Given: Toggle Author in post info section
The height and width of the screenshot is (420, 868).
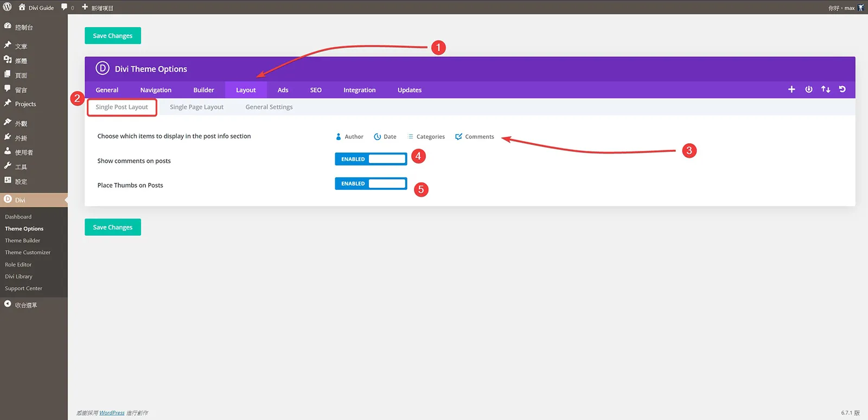Looking at the screenshot, I should point(349,137).
